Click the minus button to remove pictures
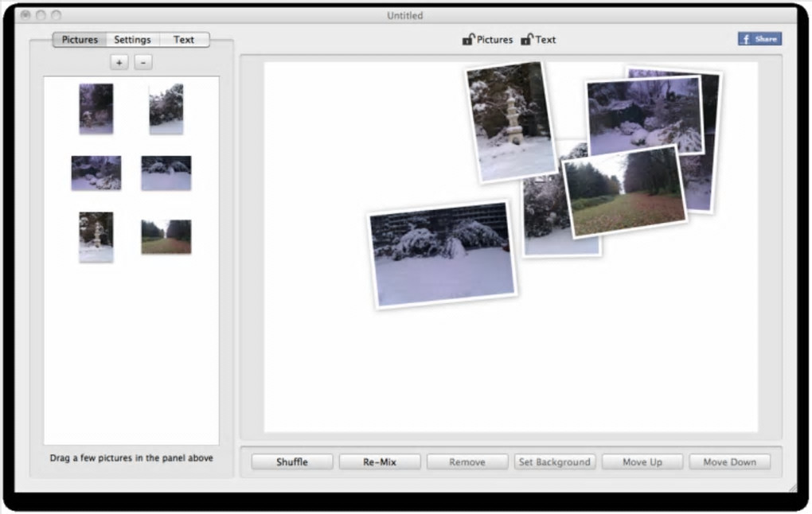 143,63
